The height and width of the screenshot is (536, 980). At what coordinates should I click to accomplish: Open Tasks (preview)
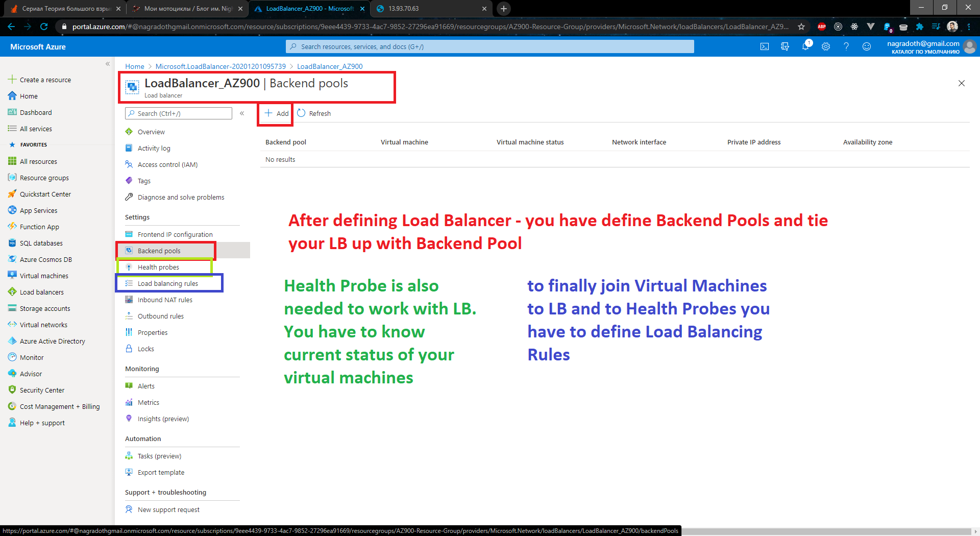coord(153,456)
